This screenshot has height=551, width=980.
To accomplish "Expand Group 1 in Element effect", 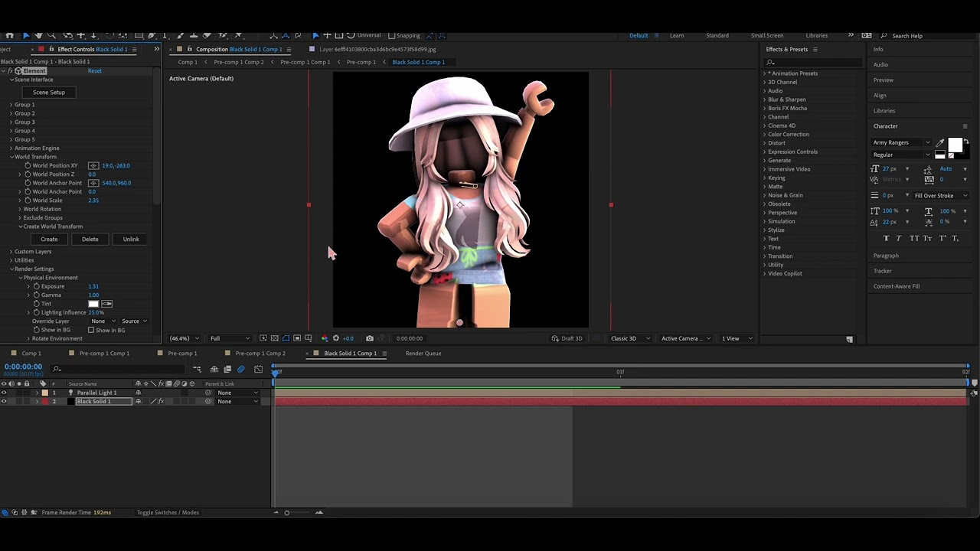I will point(11,105).
